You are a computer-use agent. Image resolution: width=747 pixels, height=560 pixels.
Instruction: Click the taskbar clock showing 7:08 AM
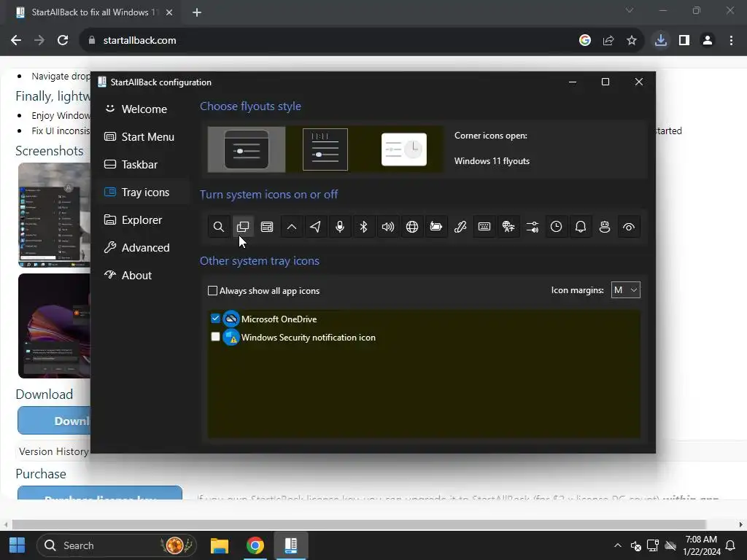coord(701,545)
